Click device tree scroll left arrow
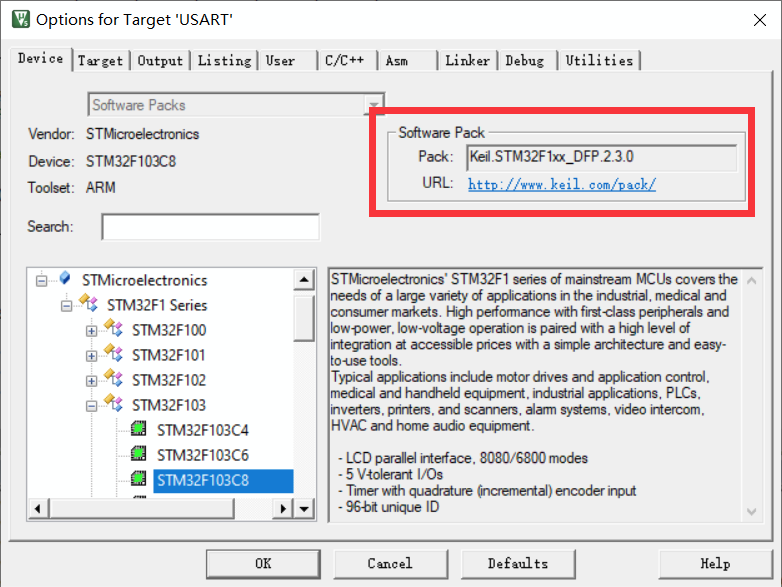The height and width of the screenshot is (587, 782). [38, 509]
